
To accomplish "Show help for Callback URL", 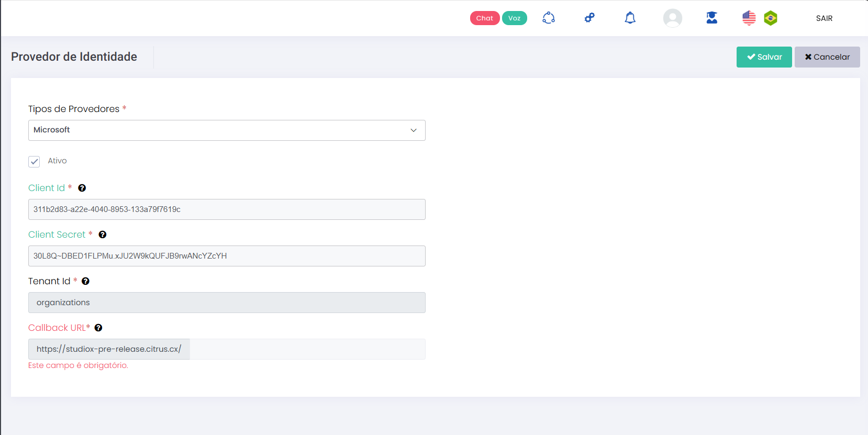I will point(98,328).
